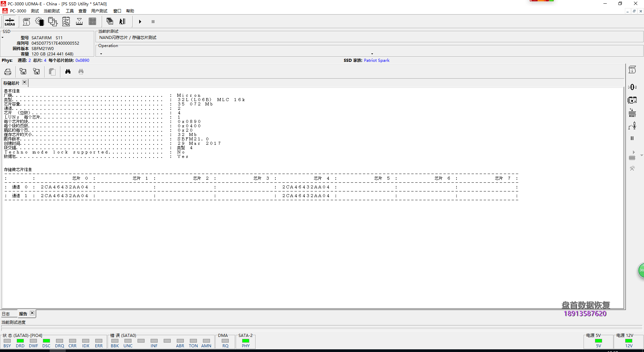Click the sidebar counter RESET icon
The image size is (644, 352).
(632, 113)
